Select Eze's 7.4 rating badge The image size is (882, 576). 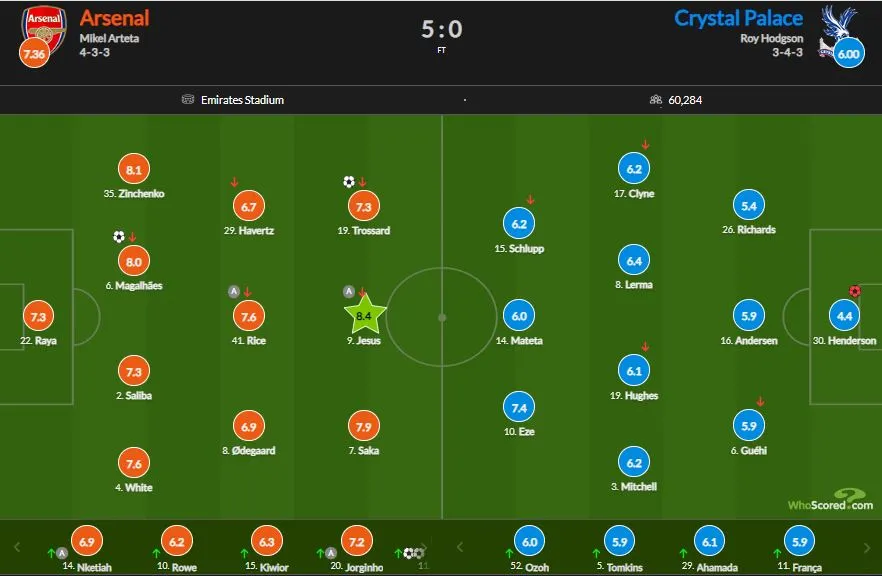[x=519, y=408]
